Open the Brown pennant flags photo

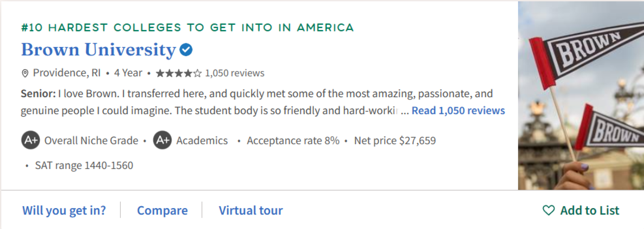[581, 96]
